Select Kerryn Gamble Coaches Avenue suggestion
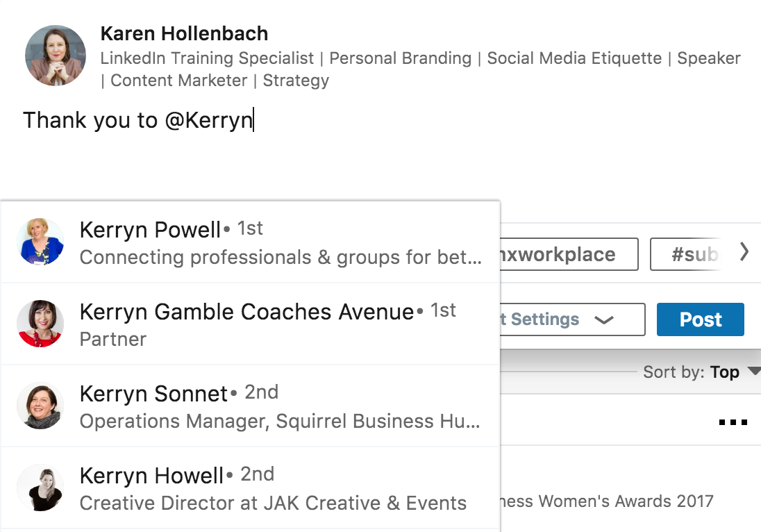 pyautogui.click(x=251, y=324)
